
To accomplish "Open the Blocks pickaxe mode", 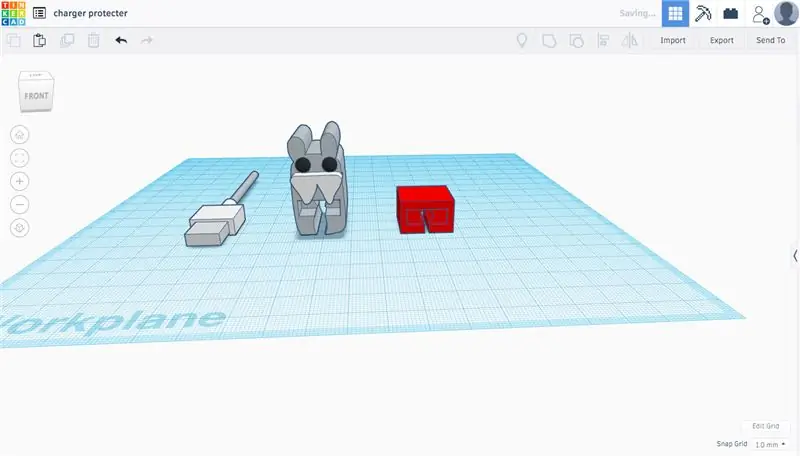I will pyautogui.click(x=703, y=13).
